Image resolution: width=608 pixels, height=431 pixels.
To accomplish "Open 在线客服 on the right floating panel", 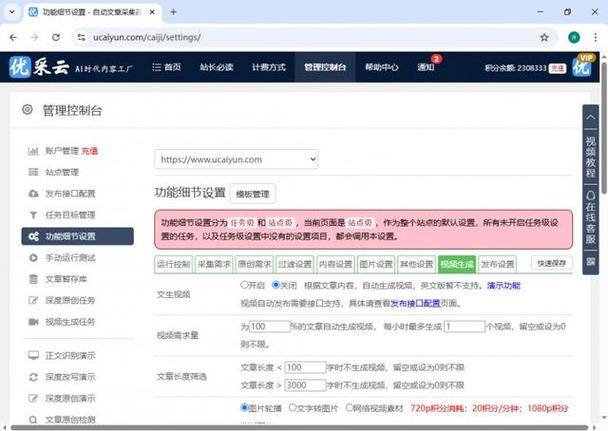I will (590, 217).
